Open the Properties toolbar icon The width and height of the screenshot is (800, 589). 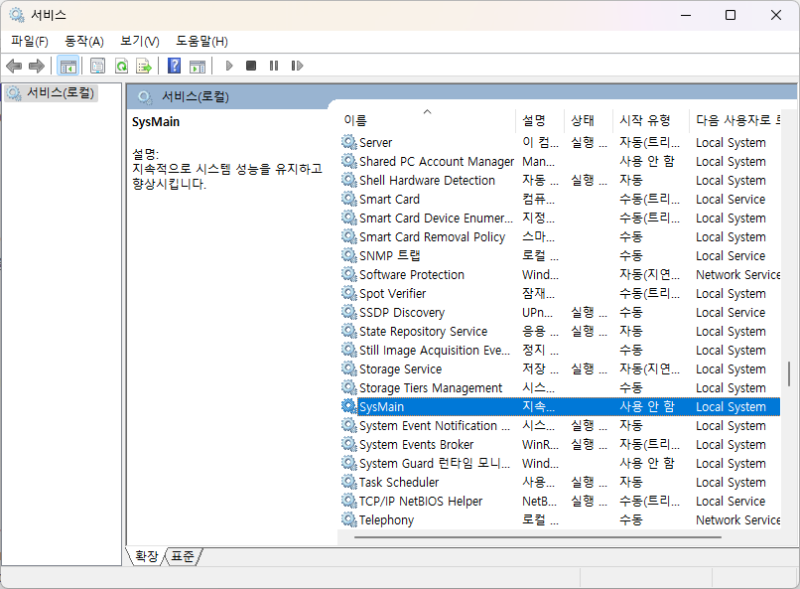click(97, 66)
